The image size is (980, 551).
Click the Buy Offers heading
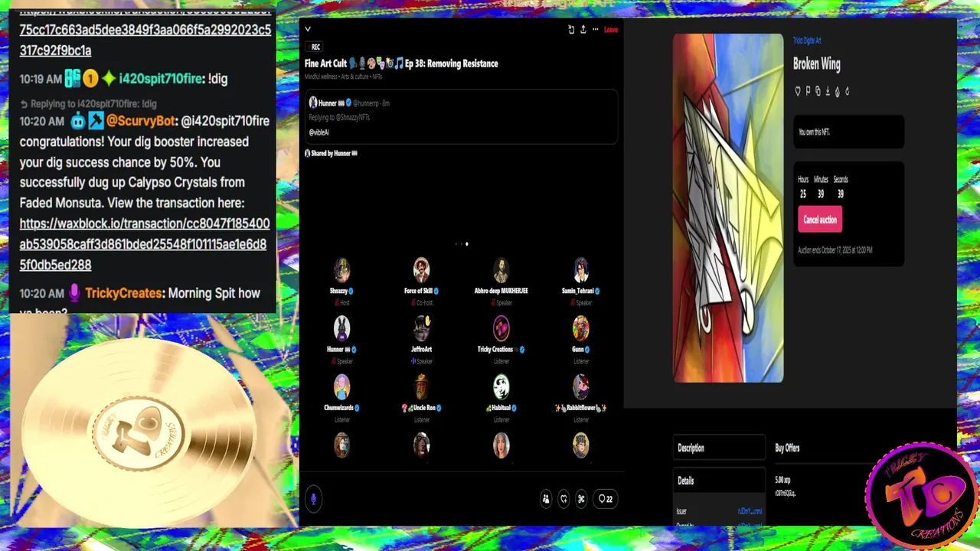pos(787,448)
